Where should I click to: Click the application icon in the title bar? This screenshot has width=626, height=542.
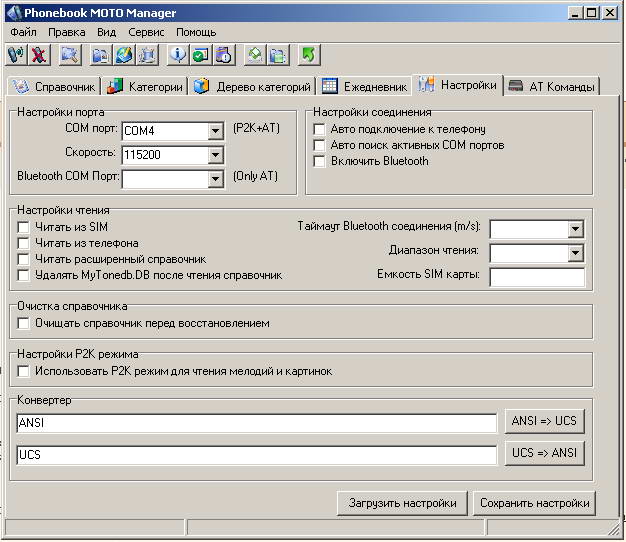point(14,13)
